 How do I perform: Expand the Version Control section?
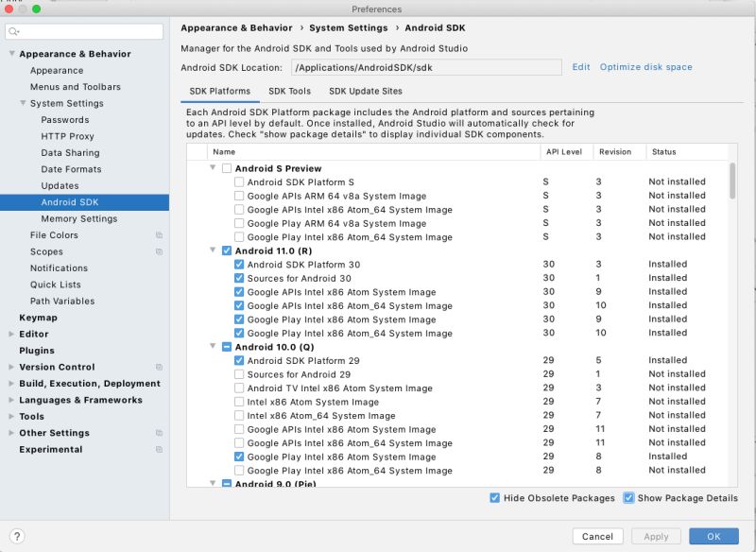pos(11,367)
